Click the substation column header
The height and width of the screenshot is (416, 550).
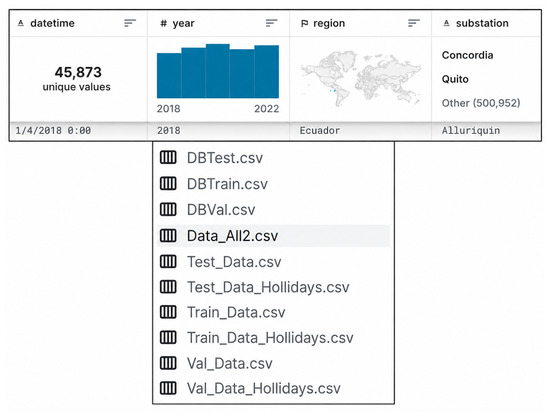point(482,23)
